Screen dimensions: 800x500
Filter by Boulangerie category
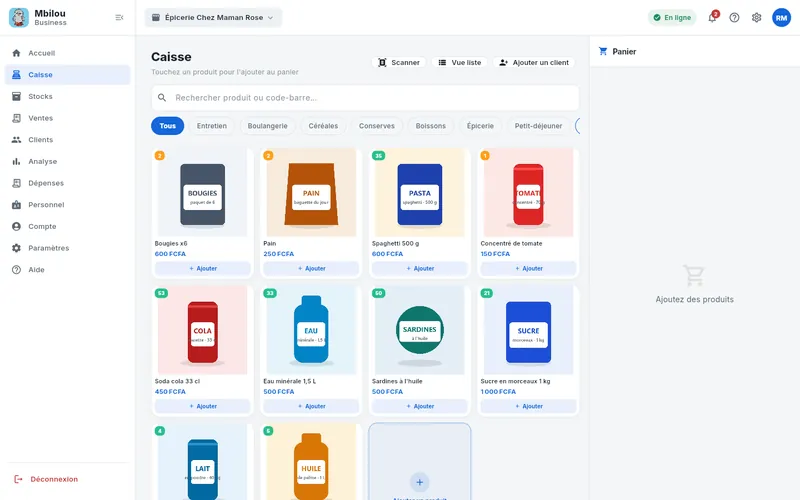267,126
